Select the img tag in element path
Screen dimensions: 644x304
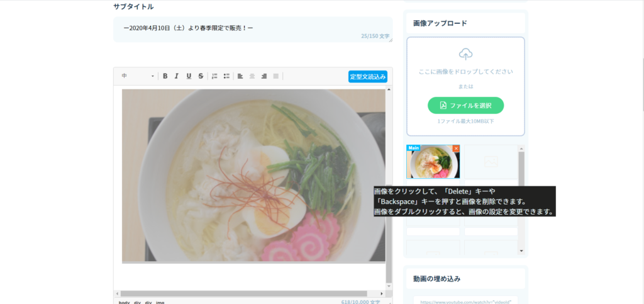tap(160, 302)
